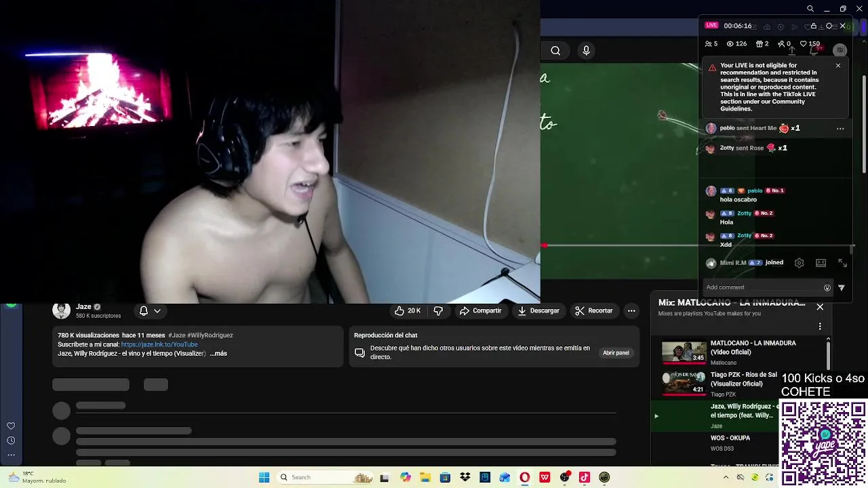This screenshot has height=488, width=868.
Task: Open history clock icon in left sidebar
Action: [x=11, y=441]
